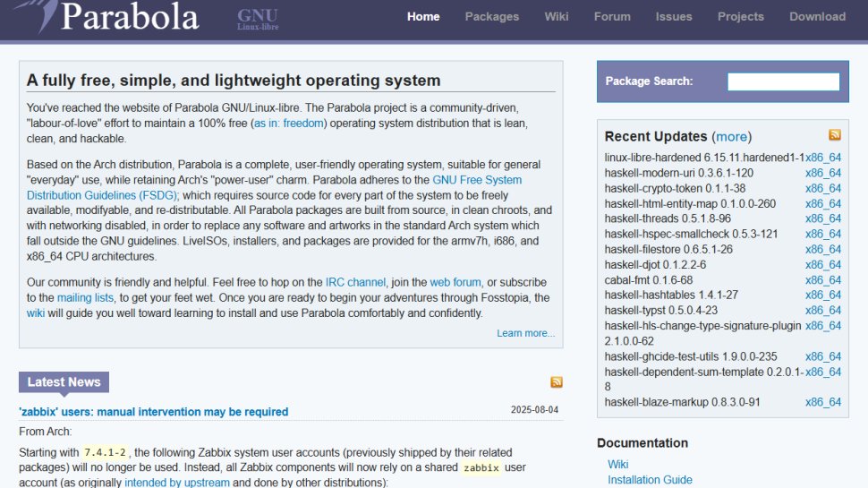Click the 'Learn more...' link
868x488 pixels.
coord(525,333)
